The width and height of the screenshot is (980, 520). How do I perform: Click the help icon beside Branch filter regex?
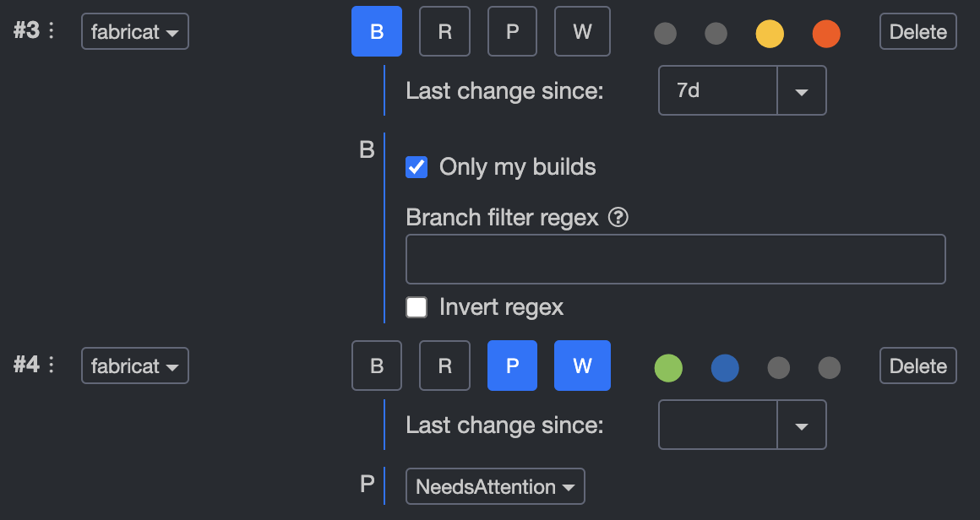coord(618,219)
